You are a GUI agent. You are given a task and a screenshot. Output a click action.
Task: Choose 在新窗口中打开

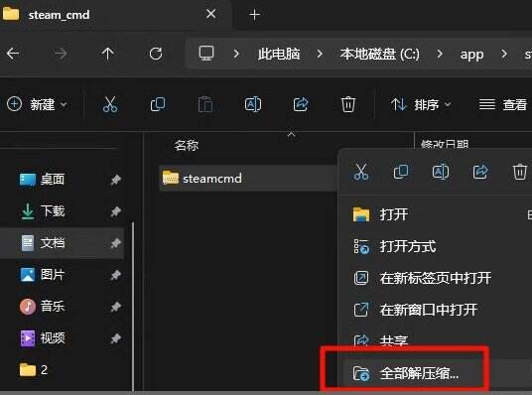pos(429,310)
